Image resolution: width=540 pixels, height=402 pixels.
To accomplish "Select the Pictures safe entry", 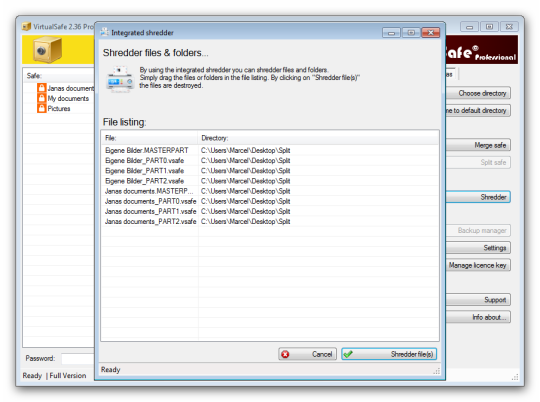I will (x=59, y=109).
